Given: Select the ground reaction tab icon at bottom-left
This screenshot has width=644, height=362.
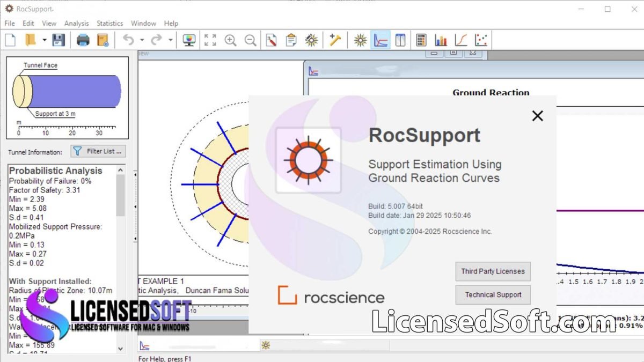Looking at the screenshot, I should (144, 345).
